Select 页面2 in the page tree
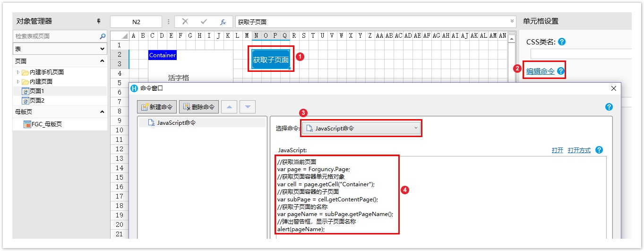644x251 pixels. pyautogui.click(x=36, y=101)
